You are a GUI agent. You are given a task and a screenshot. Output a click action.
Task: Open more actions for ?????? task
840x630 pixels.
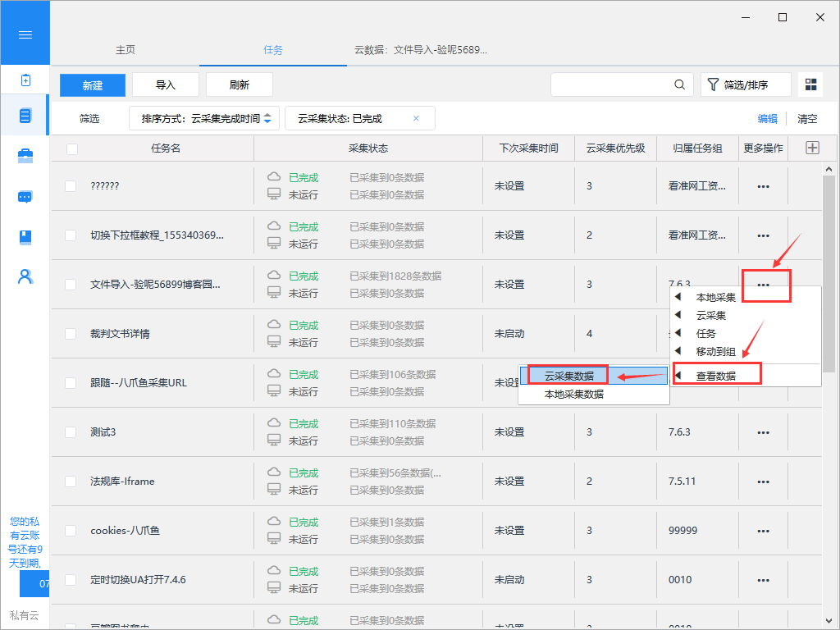763,186
